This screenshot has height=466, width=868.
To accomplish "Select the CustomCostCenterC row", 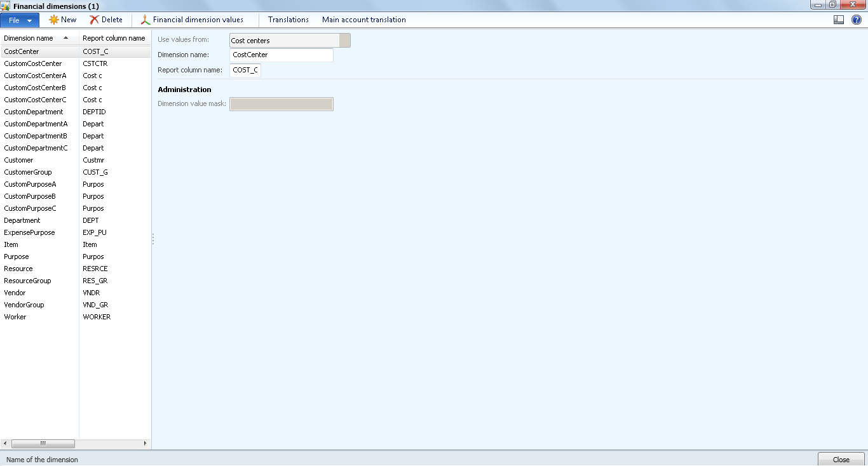I will click(x=76, y=100).
